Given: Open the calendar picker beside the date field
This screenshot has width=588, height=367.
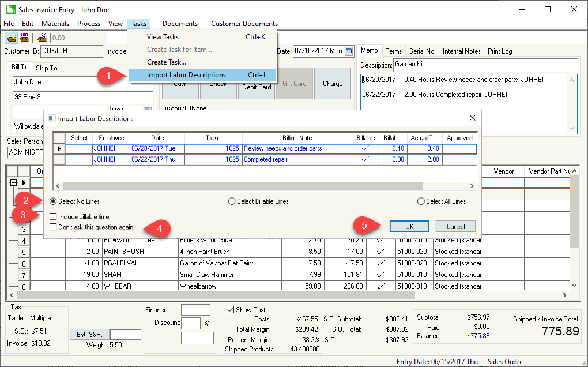Looking at the screenshot, I should 349,51.
